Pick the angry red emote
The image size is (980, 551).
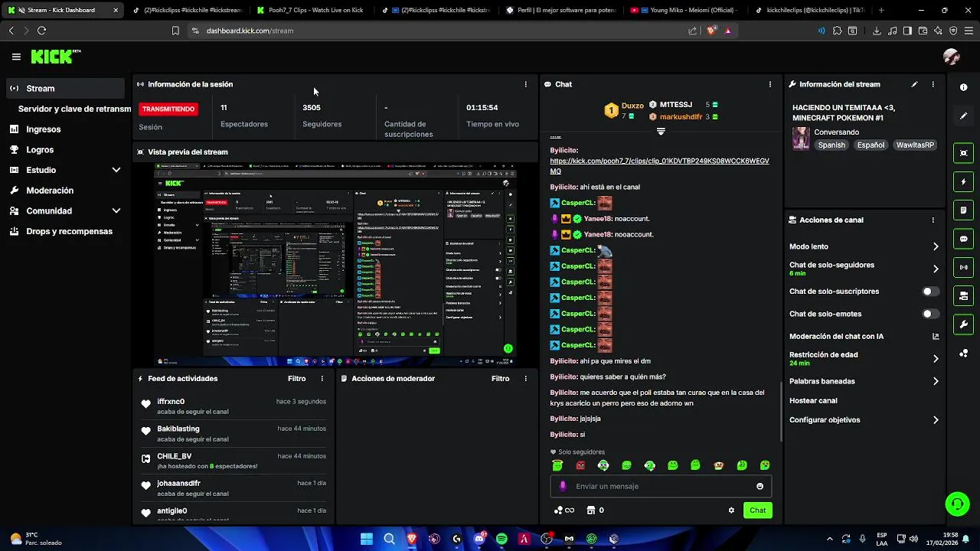point(580,465)
